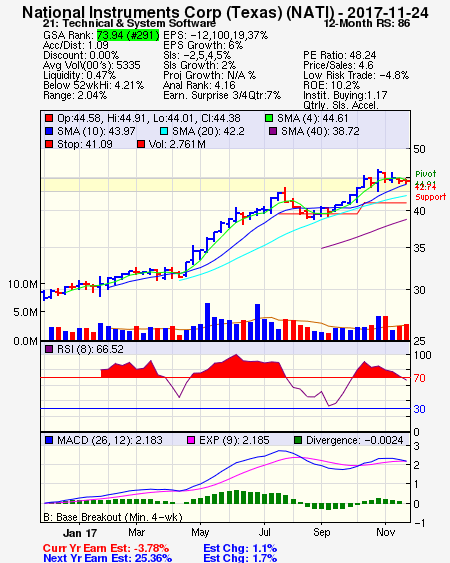This screenshot has width=450, height=563.
Task: Click the 'Earn. Surprise 3/4Qtr:7%' text
Action: [222, 96]
